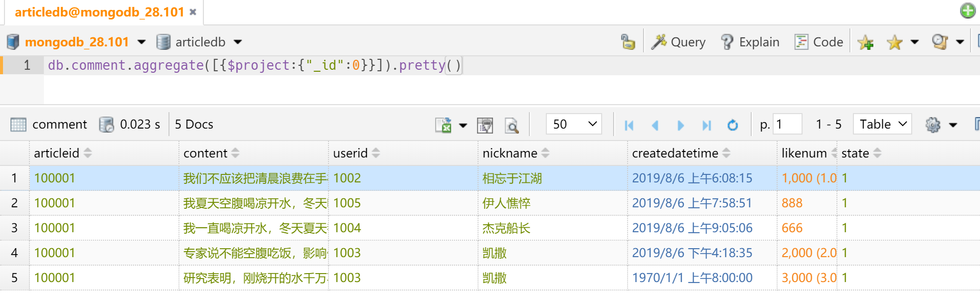Open the page size 50 dropdown
Viewport: 980px width, 300px height.
(x=574, y=124)
